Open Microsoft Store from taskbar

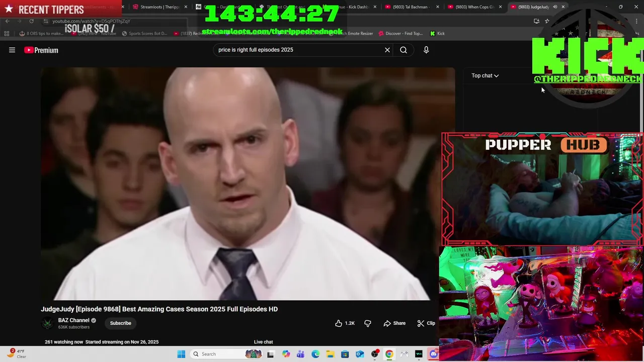coord(345,354)
